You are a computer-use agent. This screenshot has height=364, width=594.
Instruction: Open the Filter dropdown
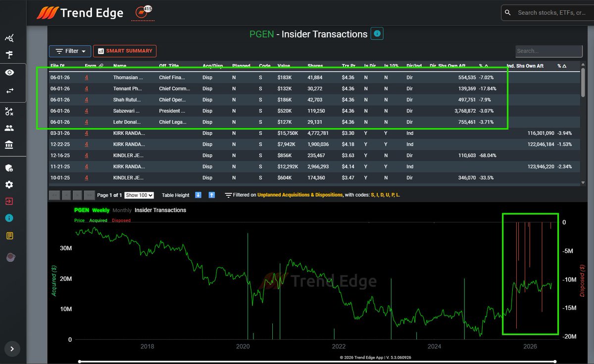point(70,51)
